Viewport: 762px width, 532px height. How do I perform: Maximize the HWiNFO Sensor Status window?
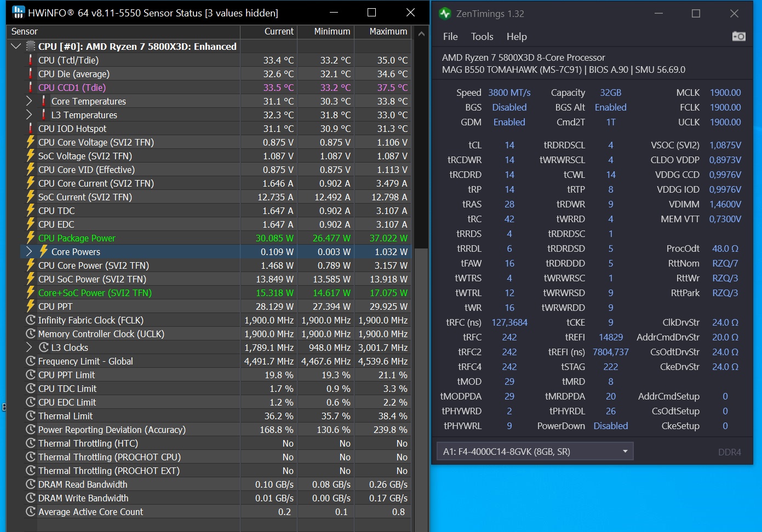pos(371,13)
